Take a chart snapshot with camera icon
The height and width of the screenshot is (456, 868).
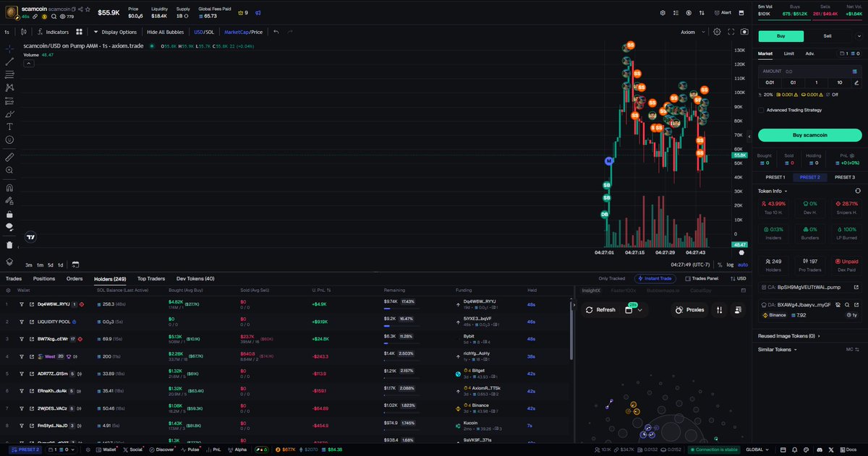click(744, 32)
